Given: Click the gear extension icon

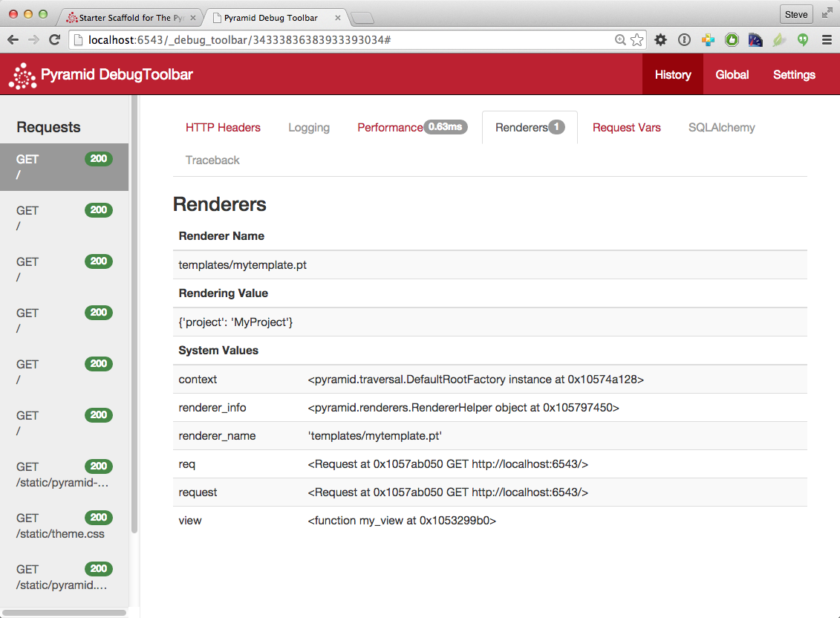Looking at the screenshot, I should click(x=660, y=40).
